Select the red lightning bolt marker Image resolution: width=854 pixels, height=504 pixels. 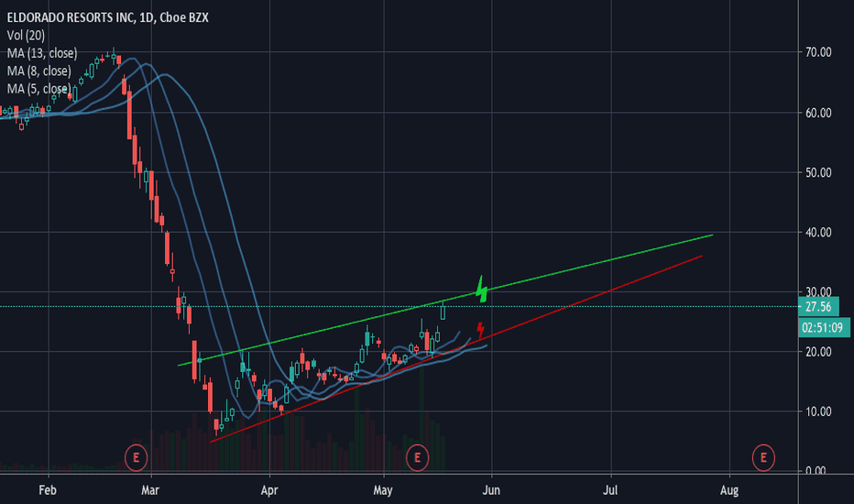click(x=480, y=330)
